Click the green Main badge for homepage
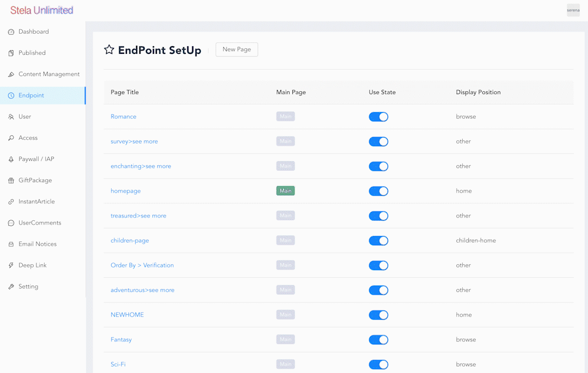 click(285, 191)
